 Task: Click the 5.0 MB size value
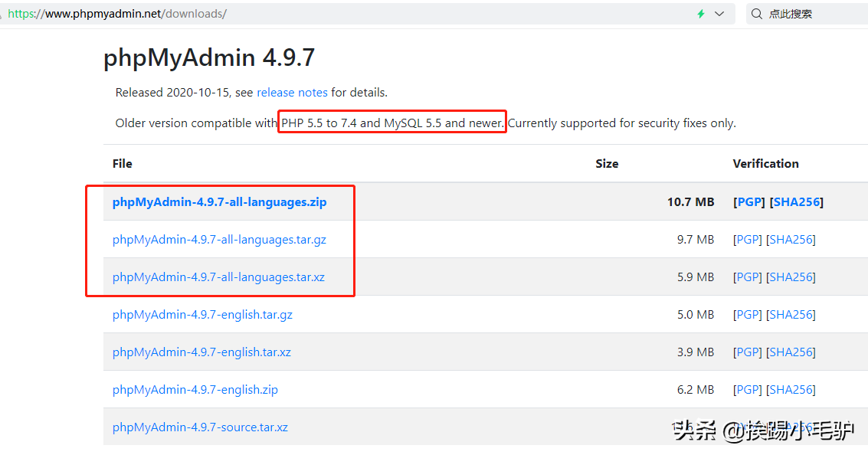[696, 315]
